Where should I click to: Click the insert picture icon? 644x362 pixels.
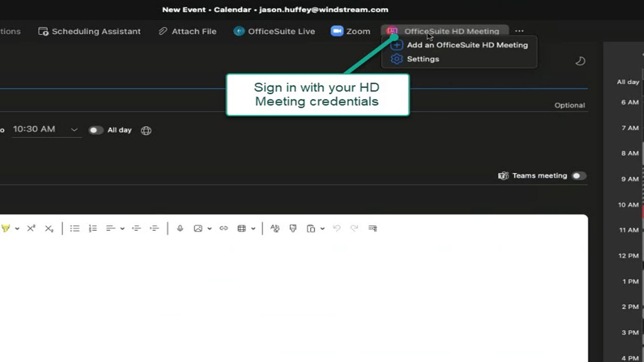coord(198,229)
